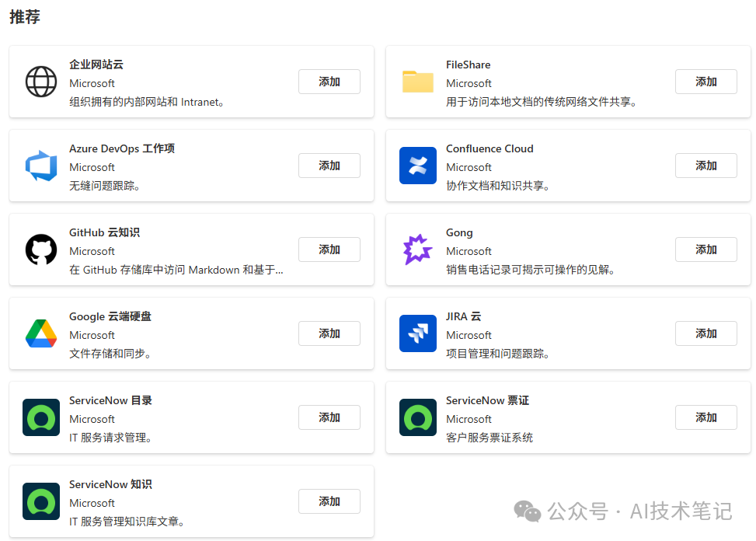Click the ServiceNow 知识 logo icon

[x=41, y=501]
